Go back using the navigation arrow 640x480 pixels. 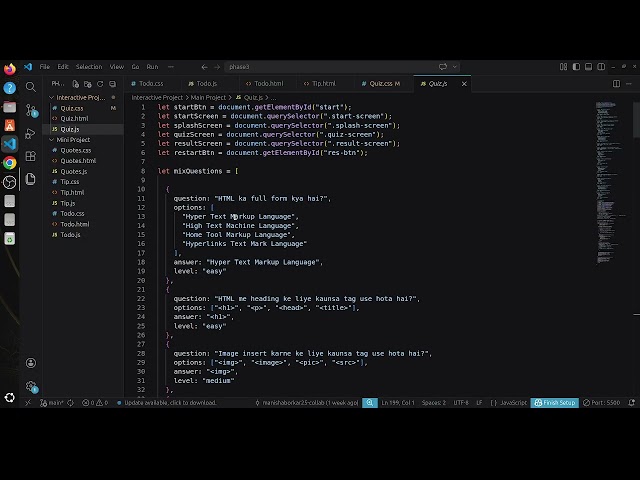point(204,67)
